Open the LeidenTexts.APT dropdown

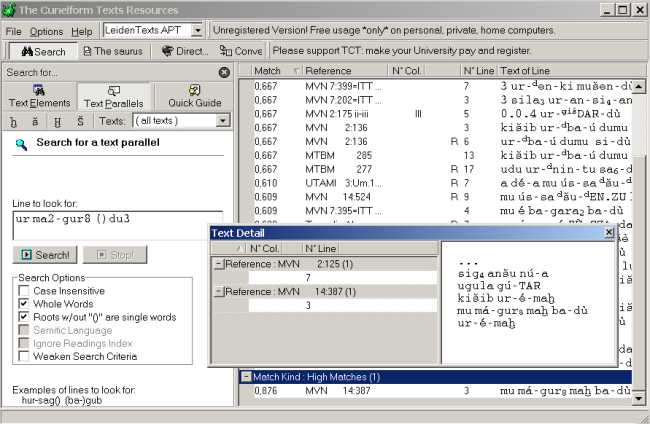click(197, 31)
